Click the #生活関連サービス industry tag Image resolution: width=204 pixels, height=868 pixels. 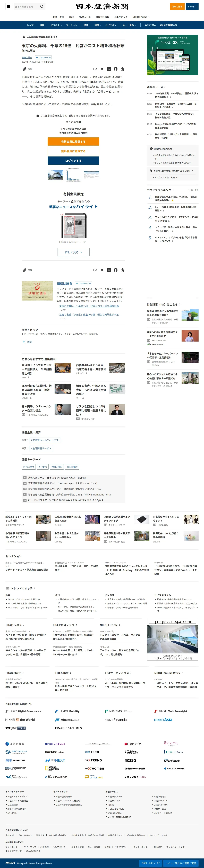pyautogui.click(x=41, y=448)
